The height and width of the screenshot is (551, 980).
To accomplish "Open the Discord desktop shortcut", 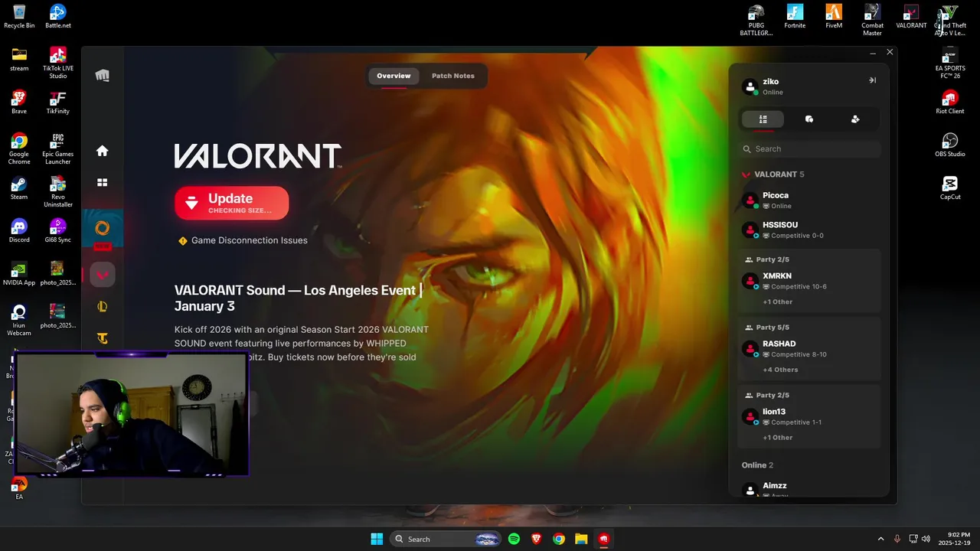I will pos(19,230).
